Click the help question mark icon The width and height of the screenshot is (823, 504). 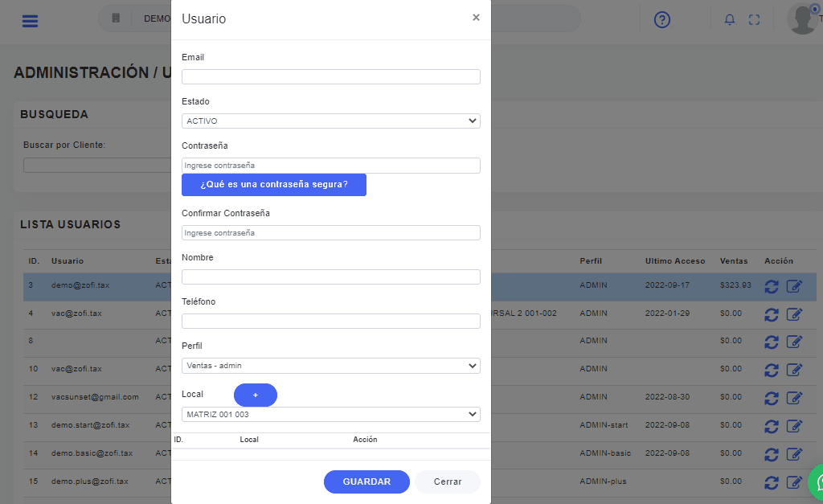(662, 20)
